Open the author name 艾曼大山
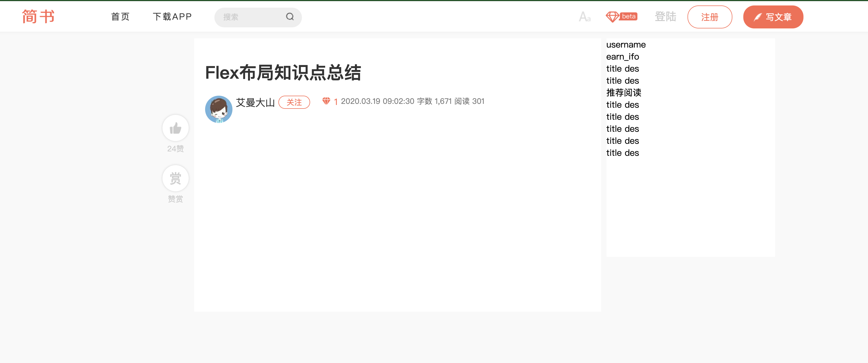 [x=255, y=102]
